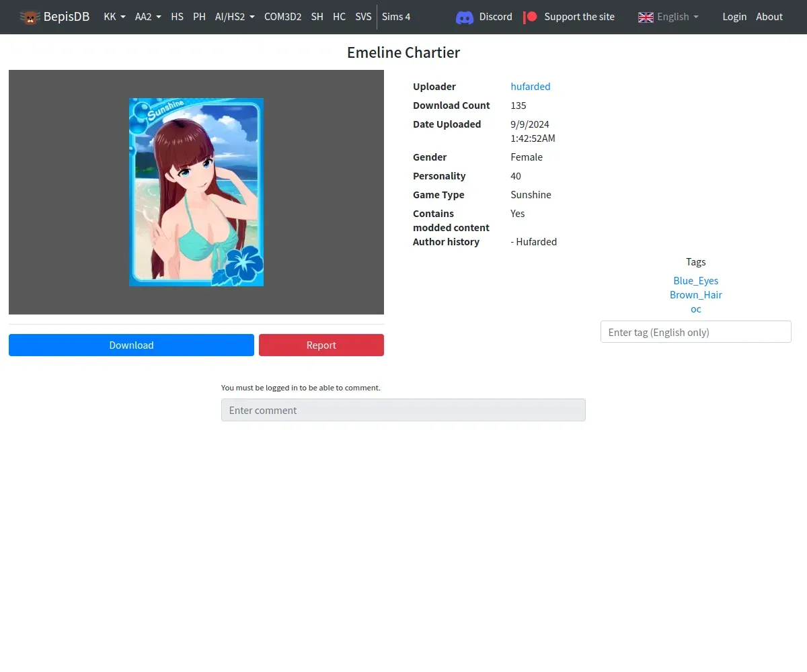Click the Author history Hufarded text
This screenshot has height=672, width=807.
tap(534, 242)
